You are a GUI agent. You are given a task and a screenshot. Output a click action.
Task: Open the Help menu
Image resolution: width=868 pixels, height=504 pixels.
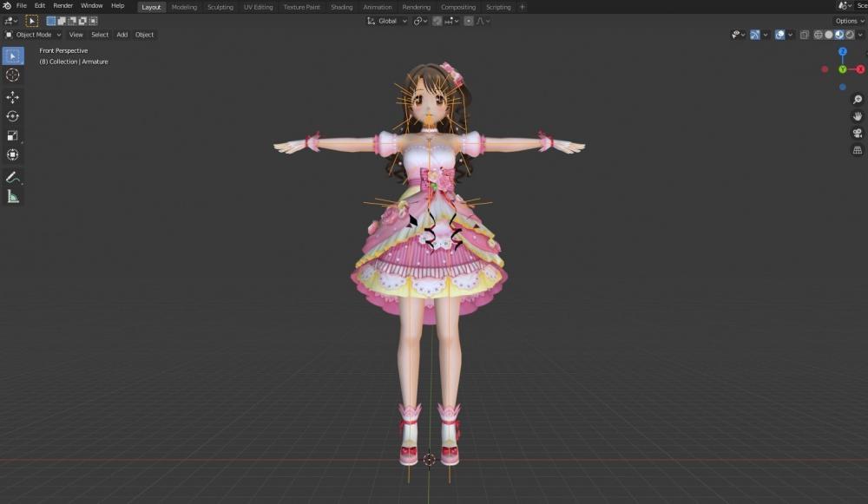click(x=118, y=6)
